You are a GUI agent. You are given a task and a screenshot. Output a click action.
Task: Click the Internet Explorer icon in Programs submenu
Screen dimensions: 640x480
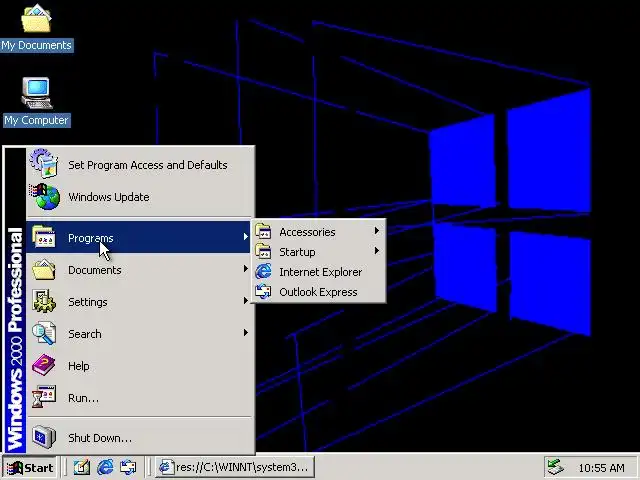263,271
